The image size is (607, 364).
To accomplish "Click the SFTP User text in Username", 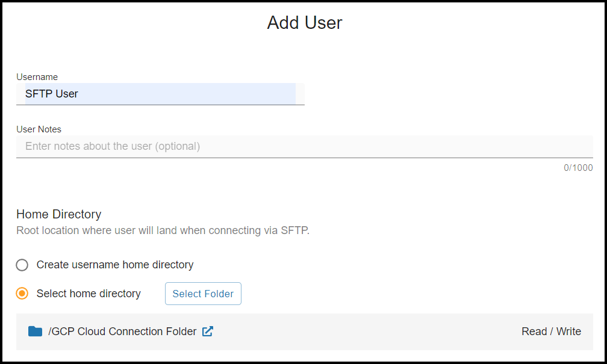I will [x=52, y=94].
